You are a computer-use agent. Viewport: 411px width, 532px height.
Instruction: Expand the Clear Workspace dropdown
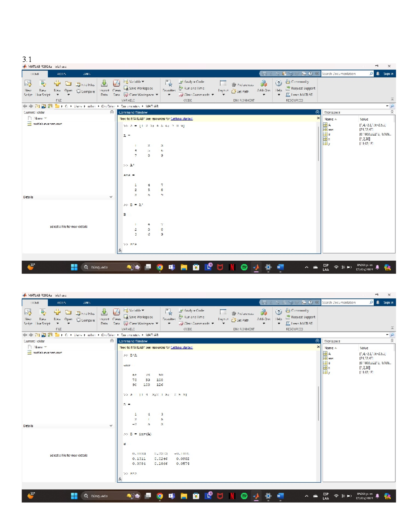tap(157, 95)
